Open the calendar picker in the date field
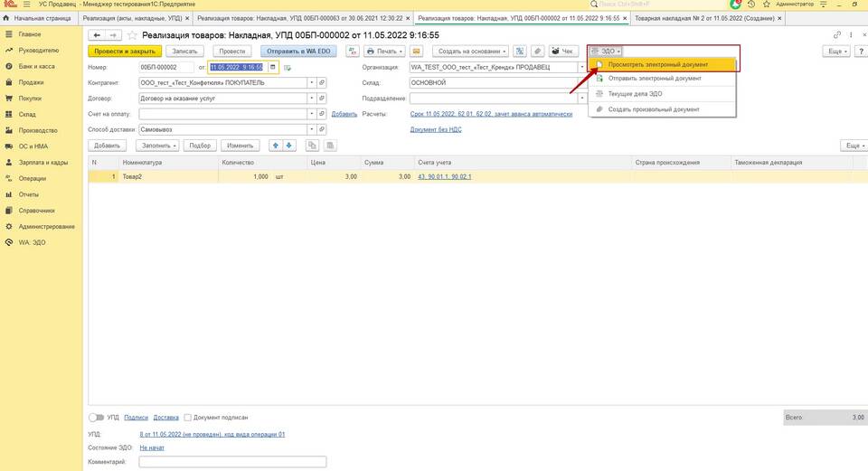This screenshot has height=471, width=868. [272, 67]
